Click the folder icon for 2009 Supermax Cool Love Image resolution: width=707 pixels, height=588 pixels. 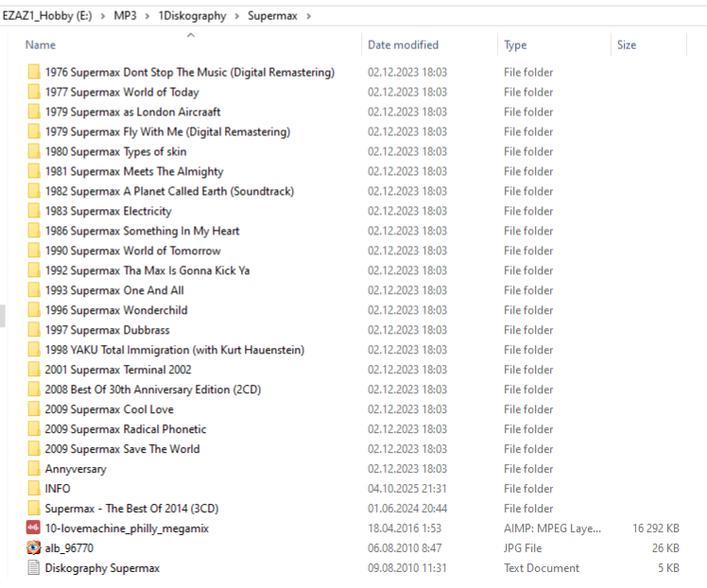click(x=34, y=409)
